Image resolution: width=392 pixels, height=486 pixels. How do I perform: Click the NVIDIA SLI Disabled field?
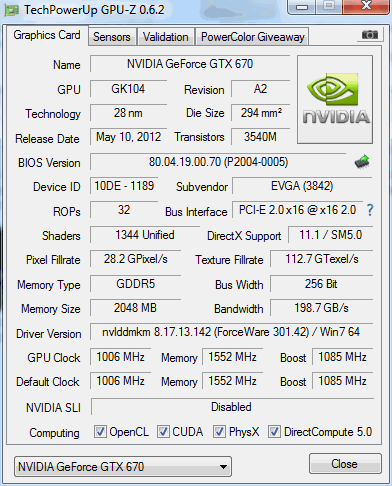232,407
